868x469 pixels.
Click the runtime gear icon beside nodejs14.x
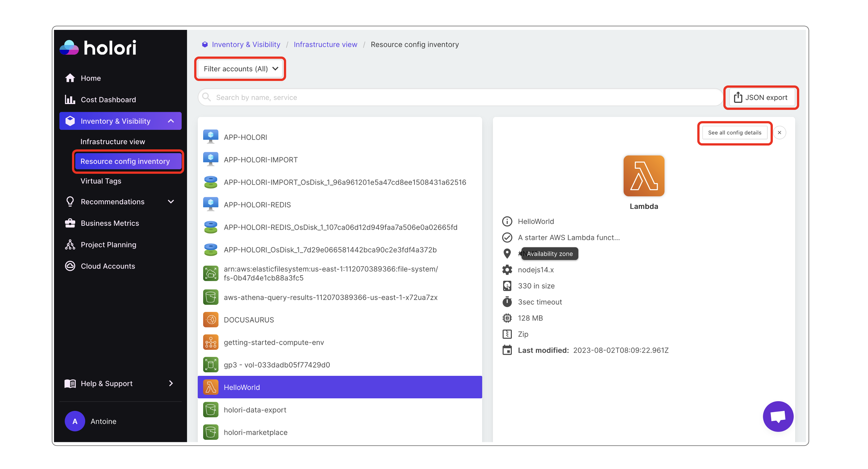(x=507, y=270)
